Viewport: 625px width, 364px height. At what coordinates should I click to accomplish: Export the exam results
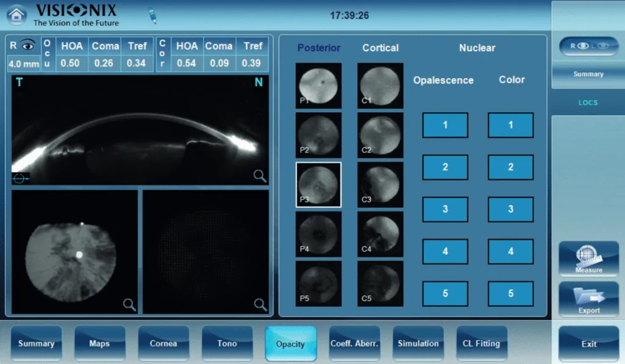coord(588,299)
